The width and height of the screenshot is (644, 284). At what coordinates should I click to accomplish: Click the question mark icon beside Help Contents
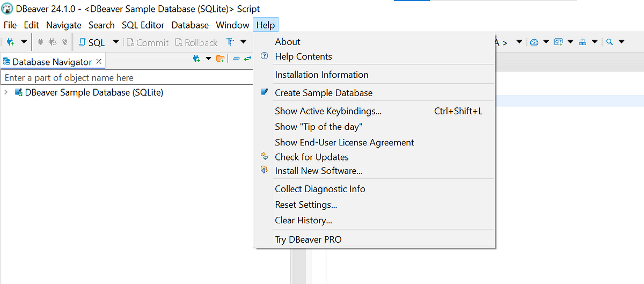coord(264,56)
